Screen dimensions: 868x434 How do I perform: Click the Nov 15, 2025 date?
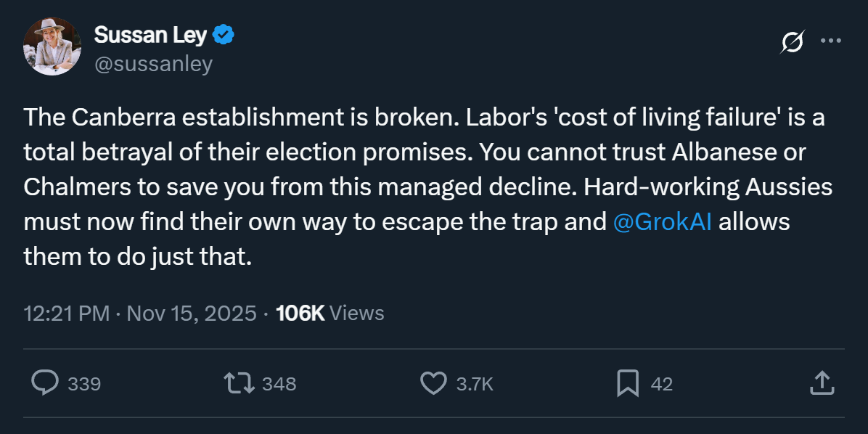[192, 314]
